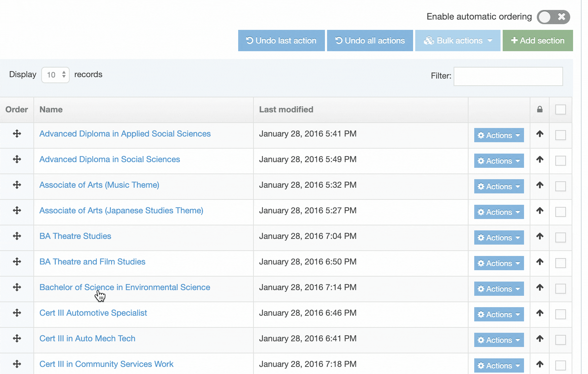Screen dimensions: 588x374
Task: Expand Actions menu for BA Theatre Studies
Action: point(499,237)
